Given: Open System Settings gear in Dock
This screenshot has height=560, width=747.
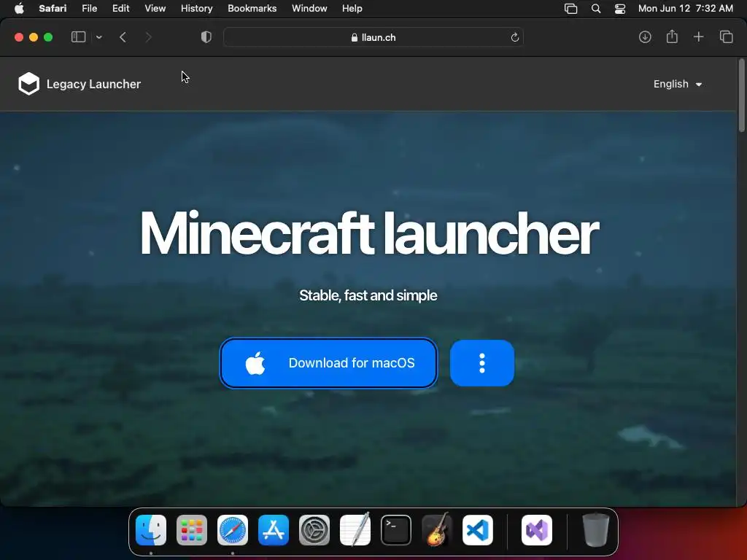Looking at the screenshot, I should pyautogui.click(x=314, y=530).
